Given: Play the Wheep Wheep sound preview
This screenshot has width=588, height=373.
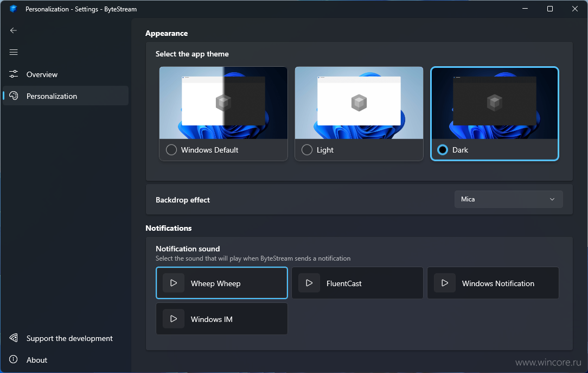Looking at the screenshot, I should tap(174, 283).
